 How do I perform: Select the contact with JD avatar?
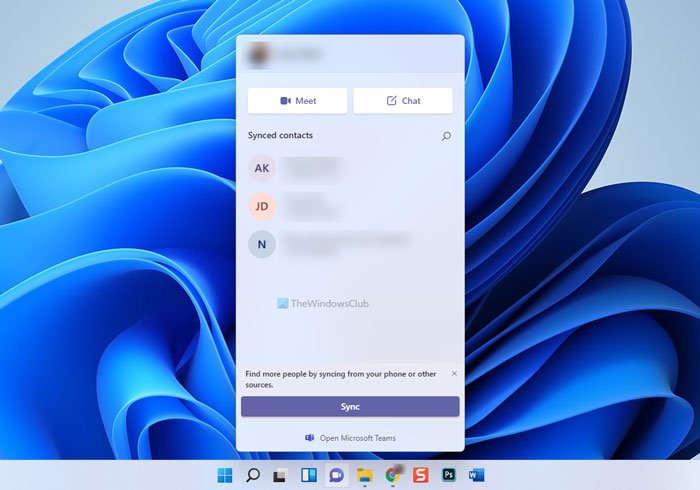[x=262, y=206]
